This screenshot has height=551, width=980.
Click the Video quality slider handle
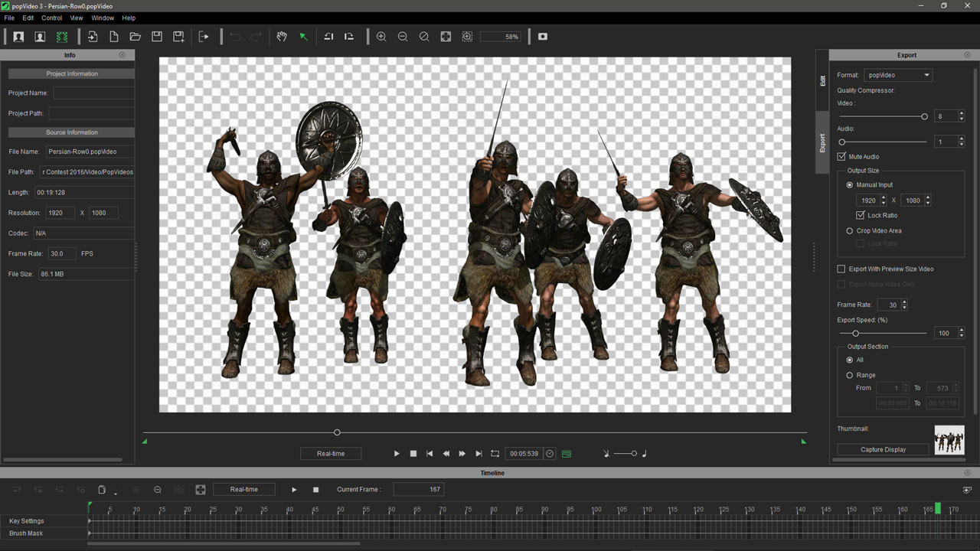click(924, 116)
